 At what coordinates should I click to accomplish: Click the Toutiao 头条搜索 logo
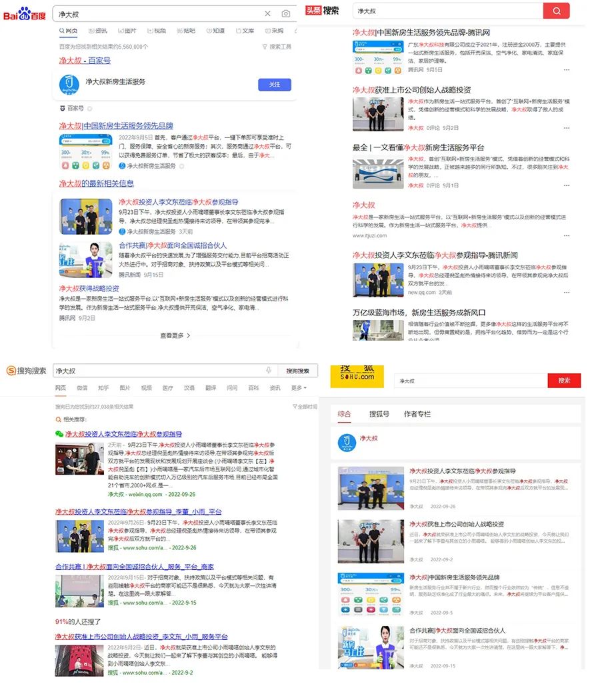click(x=322, y=10)
